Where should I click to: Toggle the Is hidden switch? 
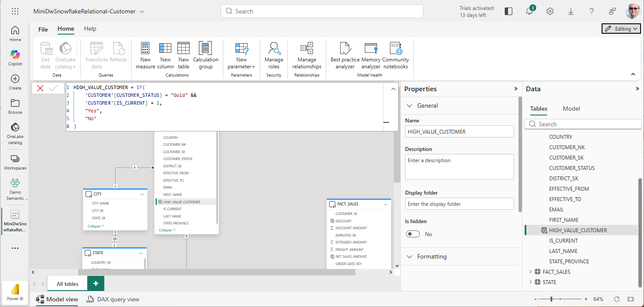tap(413, 234)
